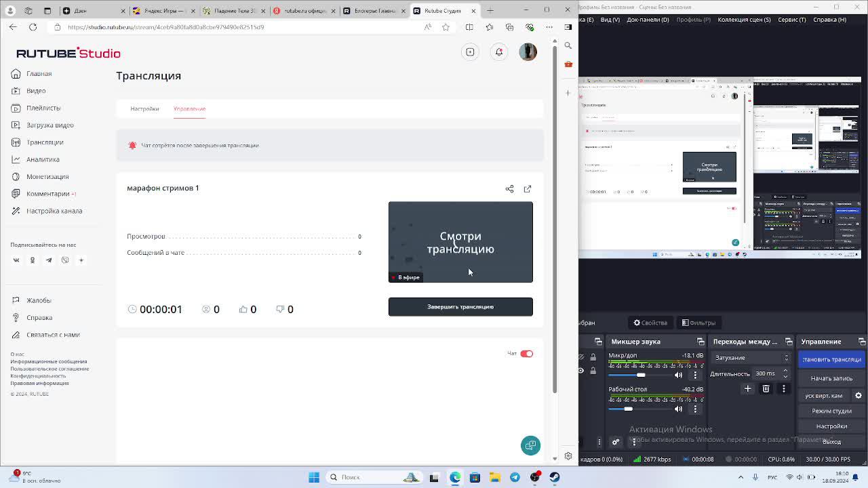Open the floating chat support button

tap(530, 445)
